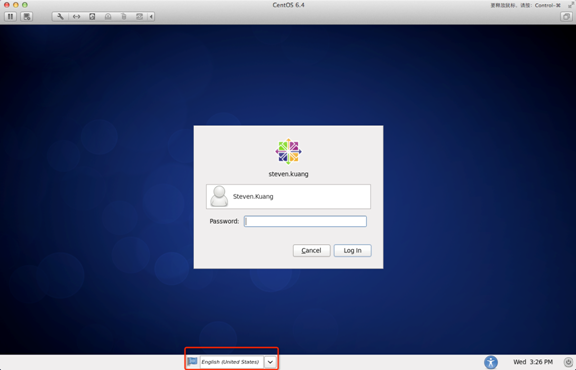Viewport: 576px width, 370px height.
Task: Toggle single window view button at top right
Action: [566, 17]
